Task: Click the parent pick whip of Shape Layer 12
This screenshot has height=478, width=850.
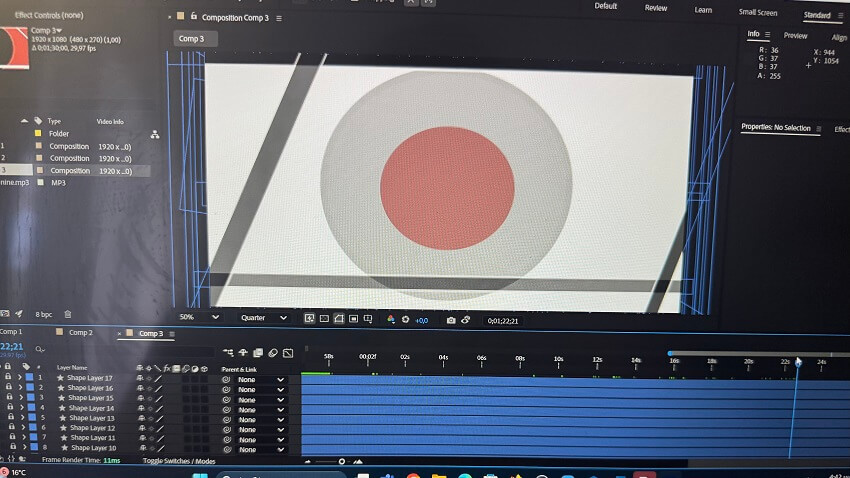Action: tap(227, 430)
